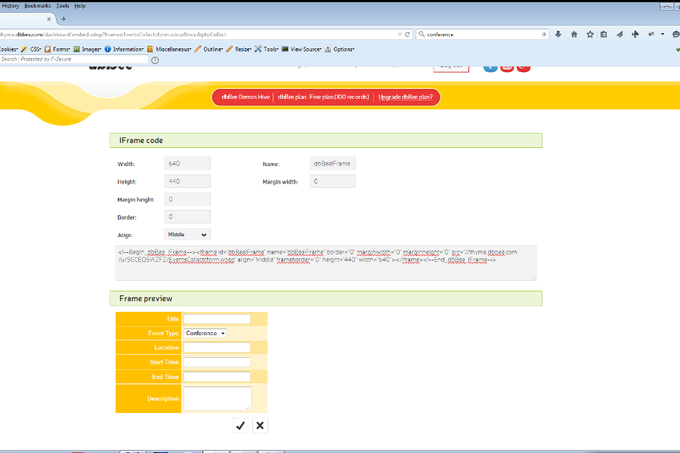Open Event Type dropdown showing Conference
680x453 pixels.
(x=205, y=333)
